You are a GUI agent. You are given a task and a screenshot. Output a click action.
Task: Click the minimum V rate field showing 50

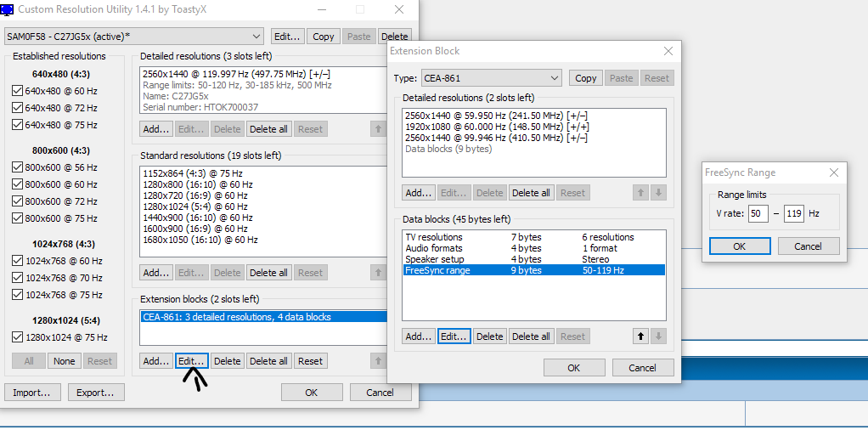pyautogui.click(x=758, y=214)
